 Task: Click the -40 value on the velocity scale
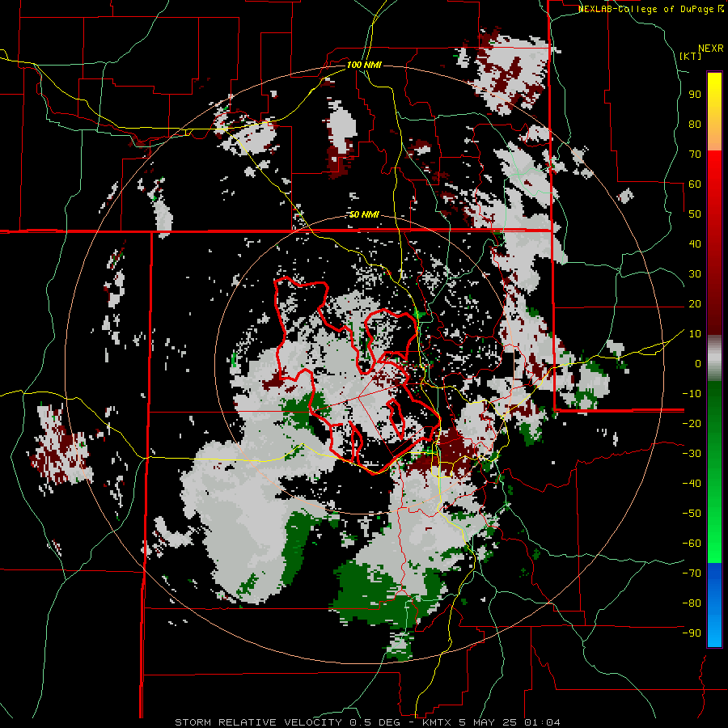pyautogui.click(x=692, y=484)
